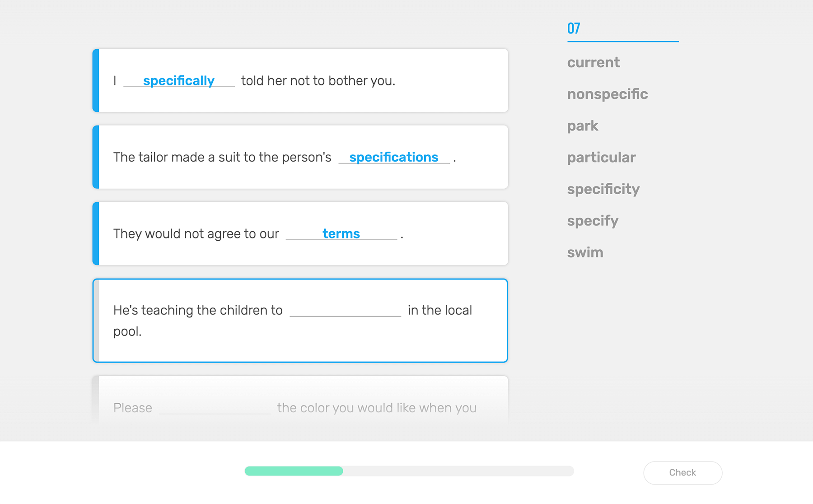Click the filled answer 'terms'
Screen dimensions: 813x504
point(341,234)
